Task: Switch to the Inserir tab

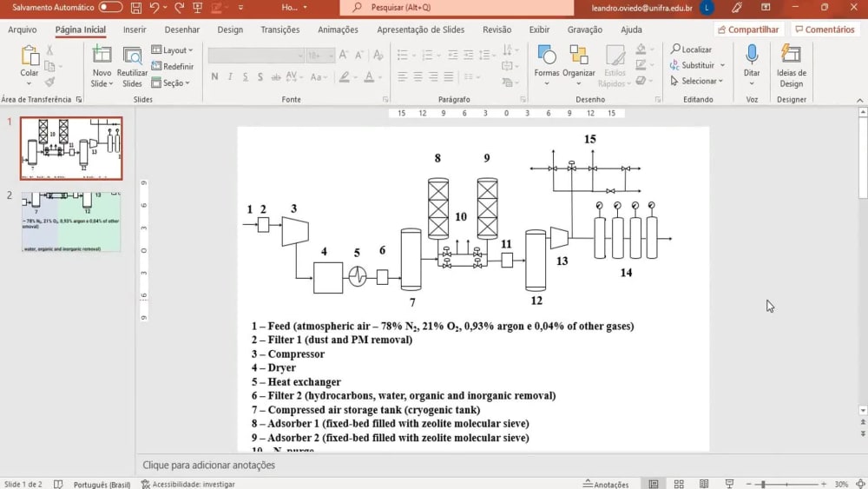Action: [135, 30]
